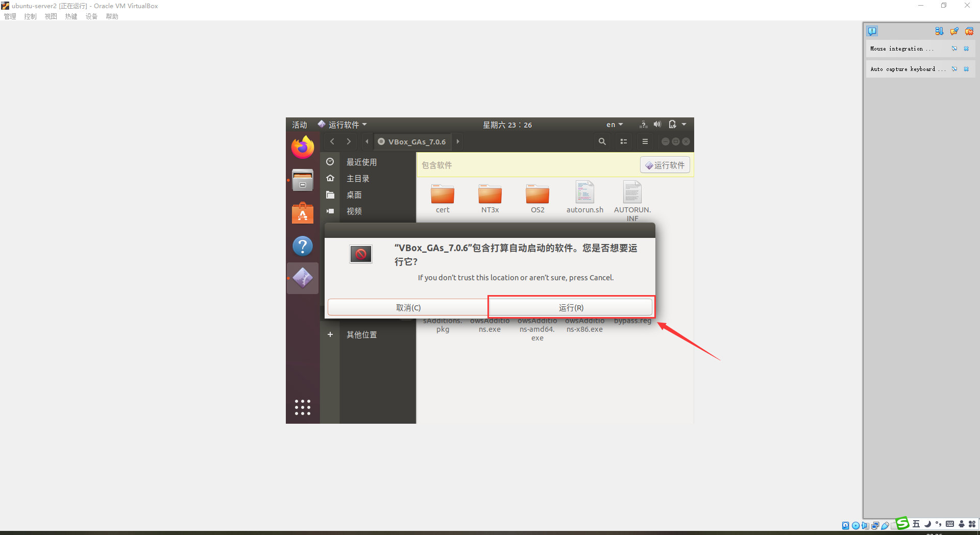Go to 视频 in the sidebar

[354, 211]
